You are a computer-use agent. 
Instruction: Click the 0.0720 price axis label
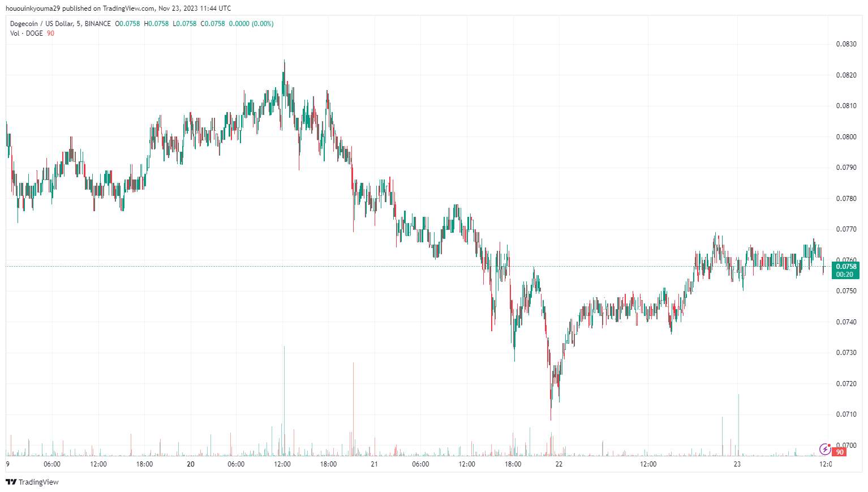pyautogui.click(x=846, y=384)
